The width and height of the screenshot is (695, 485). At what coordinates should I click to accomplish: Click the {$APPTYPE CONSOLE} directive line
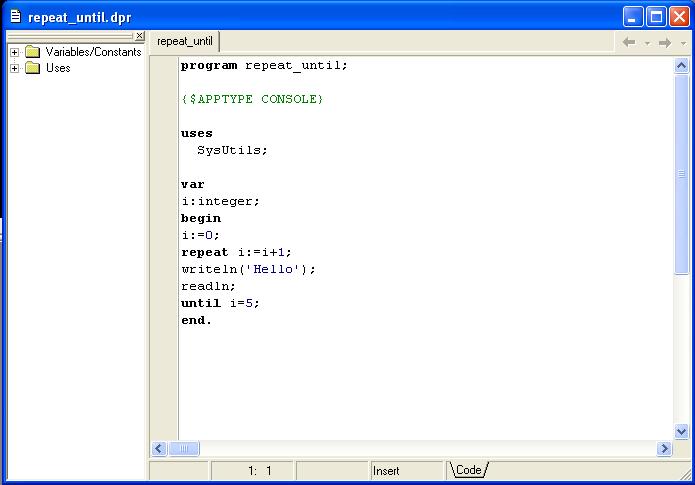tap(252, 99)
